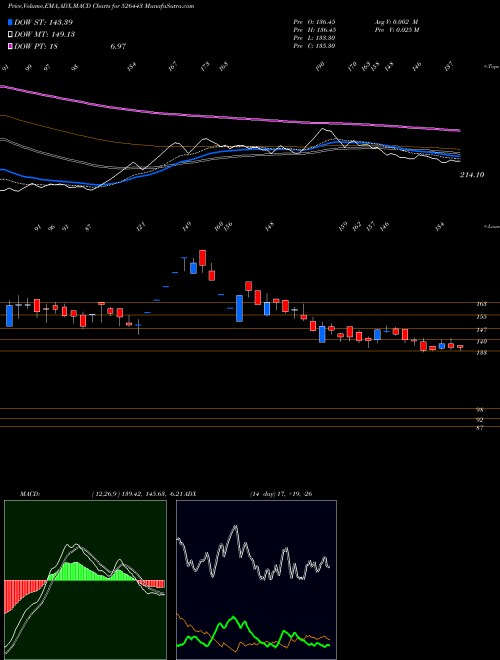Click the 147 price level label on the right
The image size is (500, 660).
pyautogui.click(x=482, y=330)
